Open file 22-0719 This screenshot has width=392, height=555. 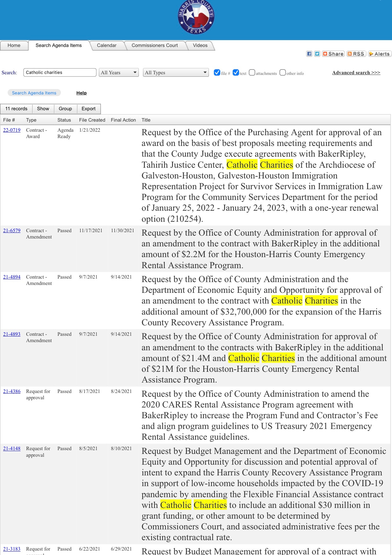[x=12, y=130]
